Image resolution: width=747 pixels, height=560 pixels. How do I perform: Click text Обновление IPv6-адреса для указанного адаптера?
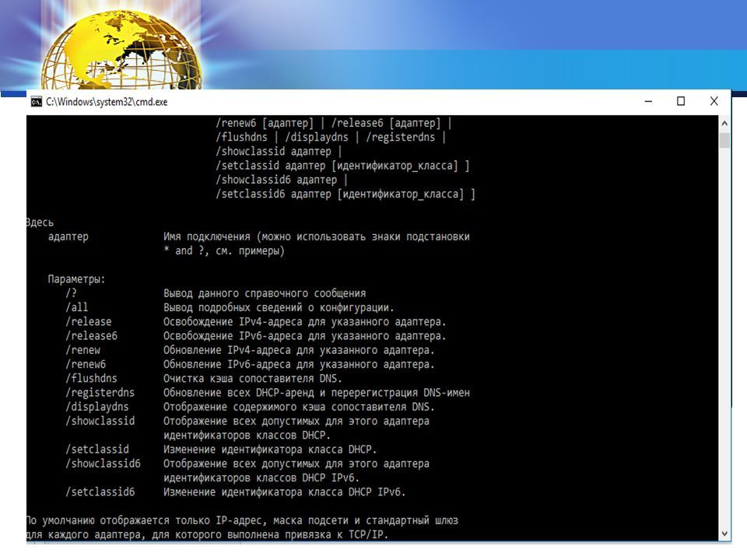tap(299, 365)
